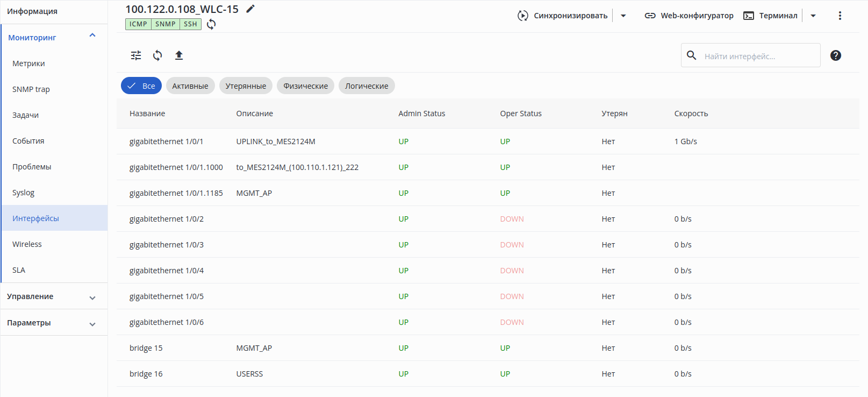The image size is (868, 397).
Task: Select the Физические filter chip
Action: pyautogui.click(x=306, y=86)
